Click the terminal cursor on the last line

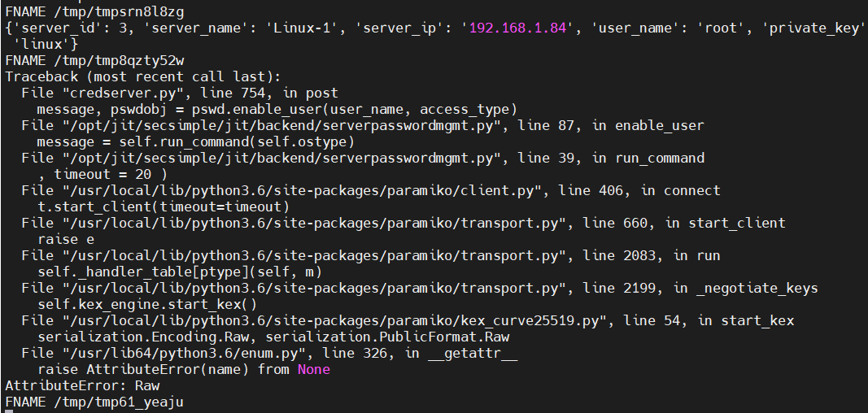click(8, 411)
